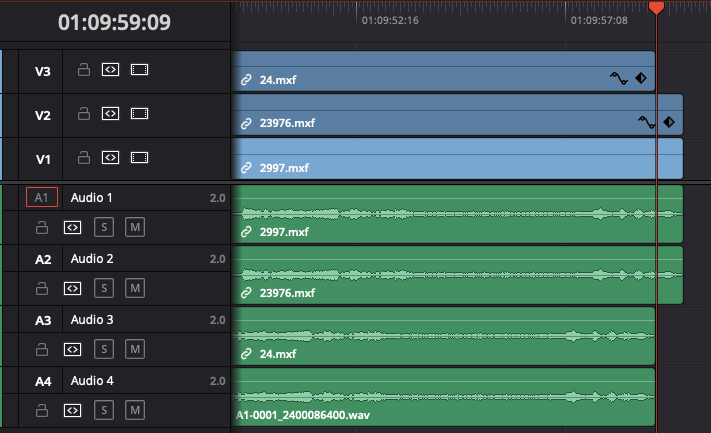The height and width of the screenshot is (433, 711).
Task: Lock the Audio 2 track
Action: [42, 288]
